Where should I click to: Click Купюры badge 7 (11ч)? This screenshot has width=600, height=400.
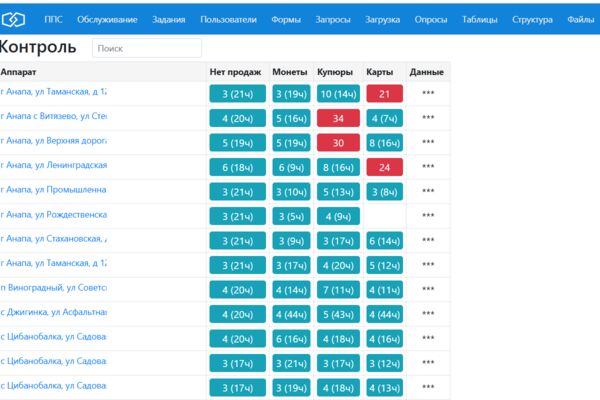coord(338,290)
